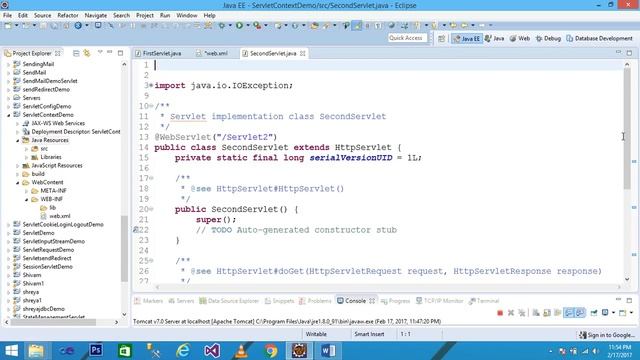Click the Display Selected Console monitor icon

point(605,313)
